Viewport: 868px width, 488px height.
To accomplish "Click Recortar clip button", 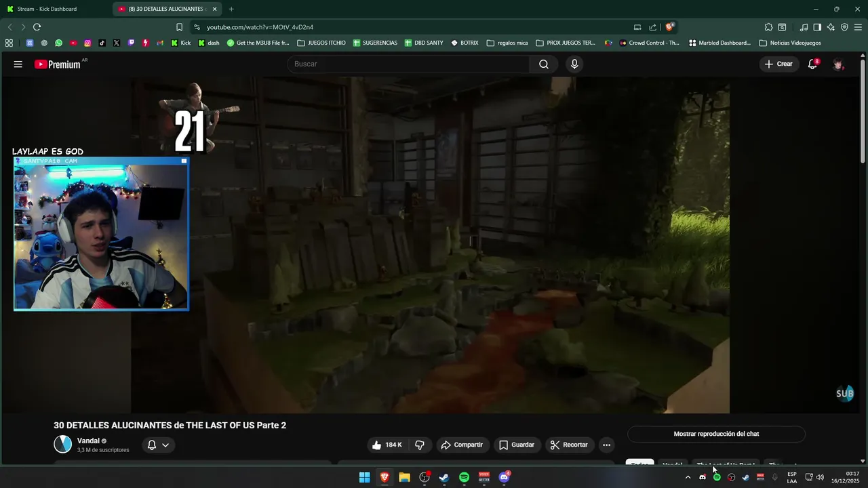I will (x=569, y=445).
